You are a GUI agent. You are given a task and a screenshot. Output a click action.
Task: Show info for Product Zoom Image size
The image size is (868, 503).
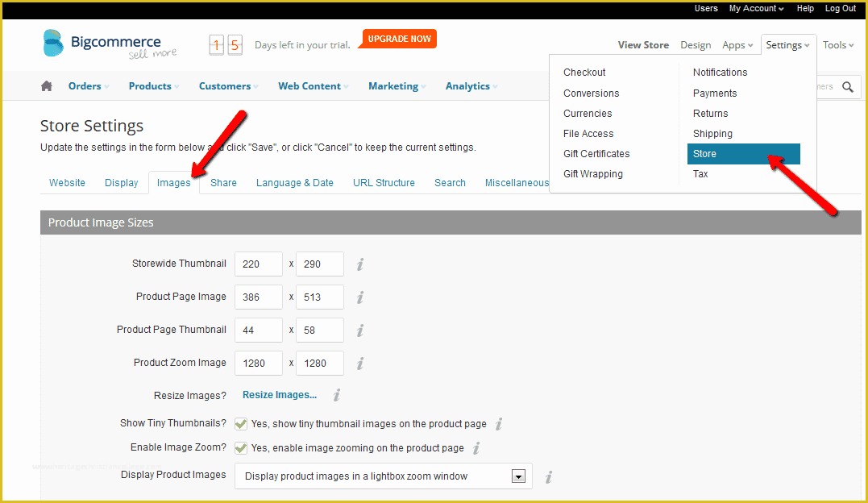[x=360, y=364]
